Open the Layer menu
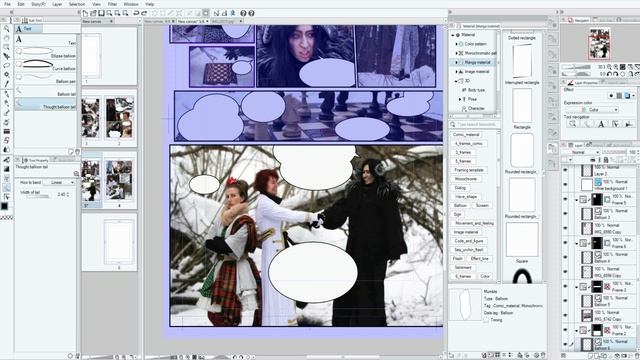Image resolution: width=640 pixels, height=360 pixels. tap(57, 4)
